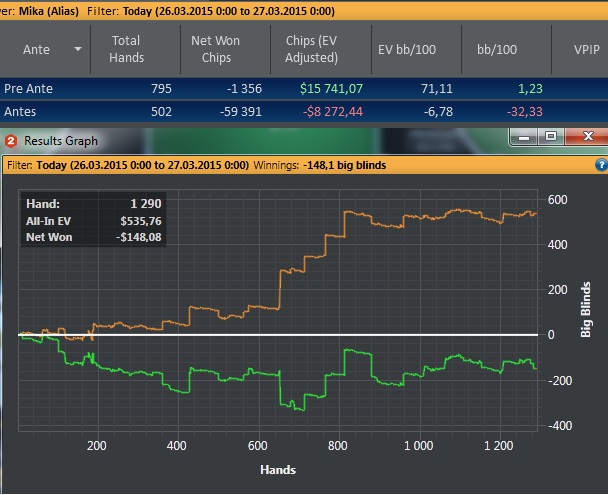Click Pre Ante total hands 795
The width and height of the screenshot is (608, 495).
point(161,89)
